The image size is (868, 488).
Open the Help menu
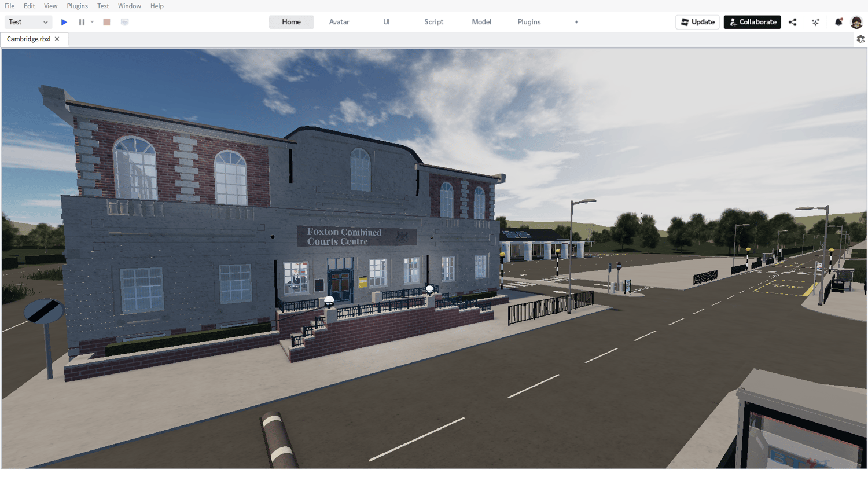(x=157, y=6)
